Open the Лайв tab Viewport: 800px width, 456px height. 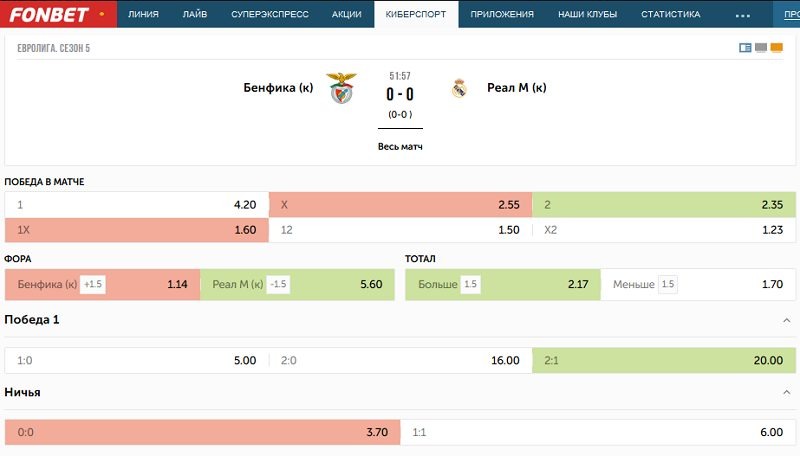click(x=196, y=15)
